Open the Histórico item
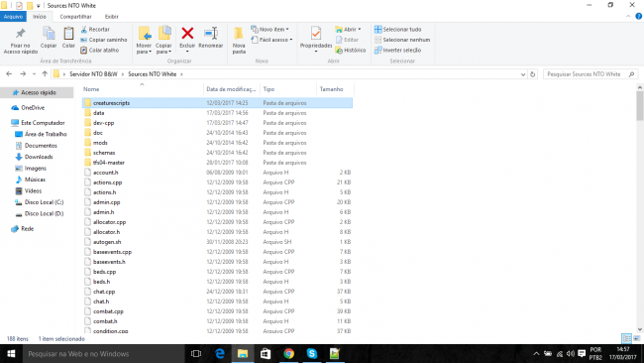This screenshot has height=363, width=644. 351,51
